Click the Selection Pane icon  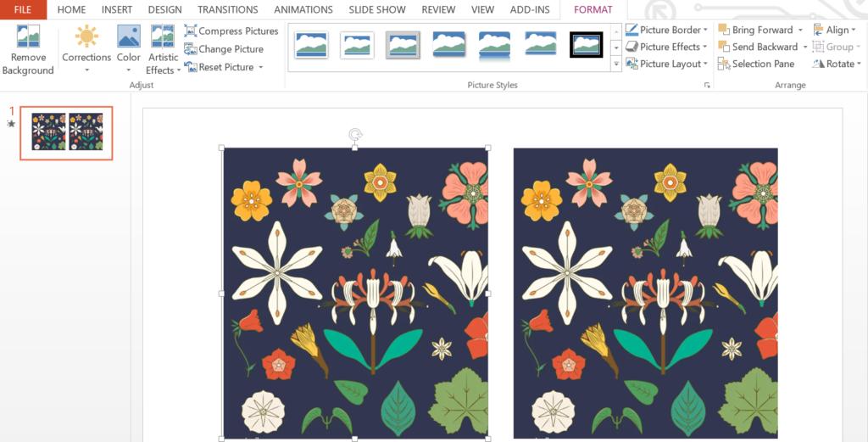pyautogui.click(x=724, y=64)
